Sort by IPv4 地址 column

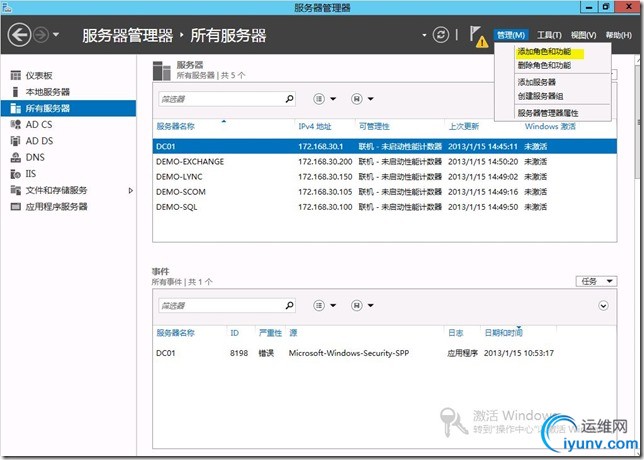pos(315,126)
